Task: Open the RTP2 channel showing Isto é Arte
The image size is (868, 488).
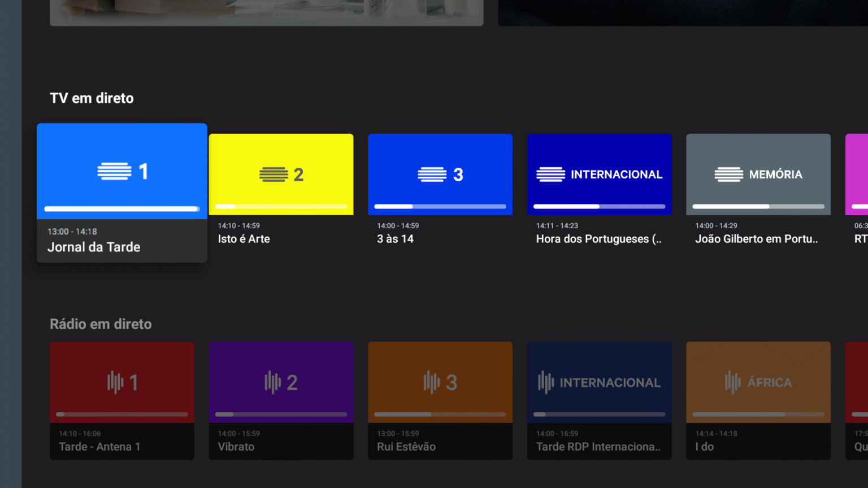Action: coord(281,174)
